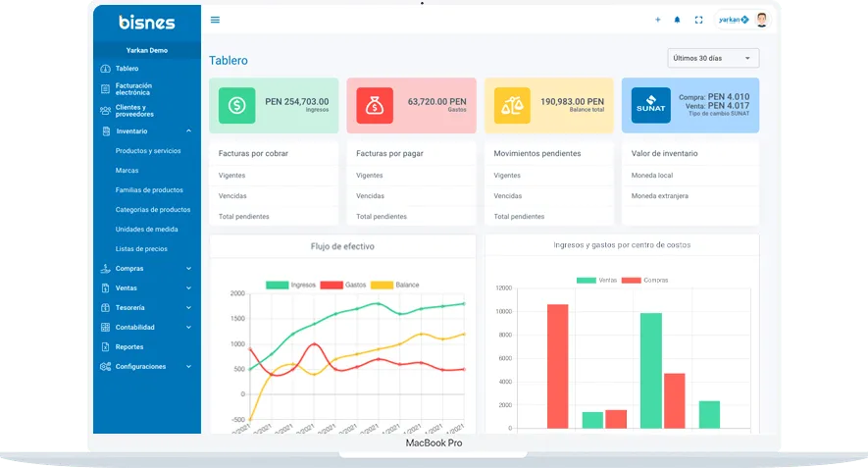Click the Compras sidebar icon
The width and height of the screenshot is (868, 468).
coord(105,269)
